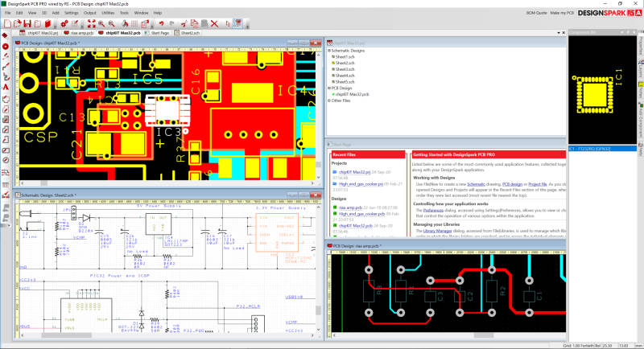Open Sheet3.sch in the project tree

(x=343, y=69)
